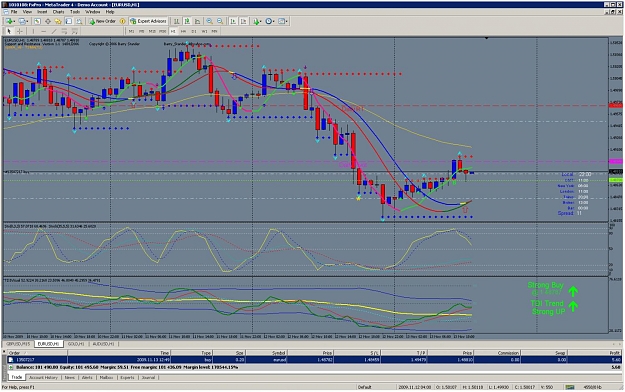Open the Experts terminal tab
This screenshot has height=392, width=625.
pos(127,377)
